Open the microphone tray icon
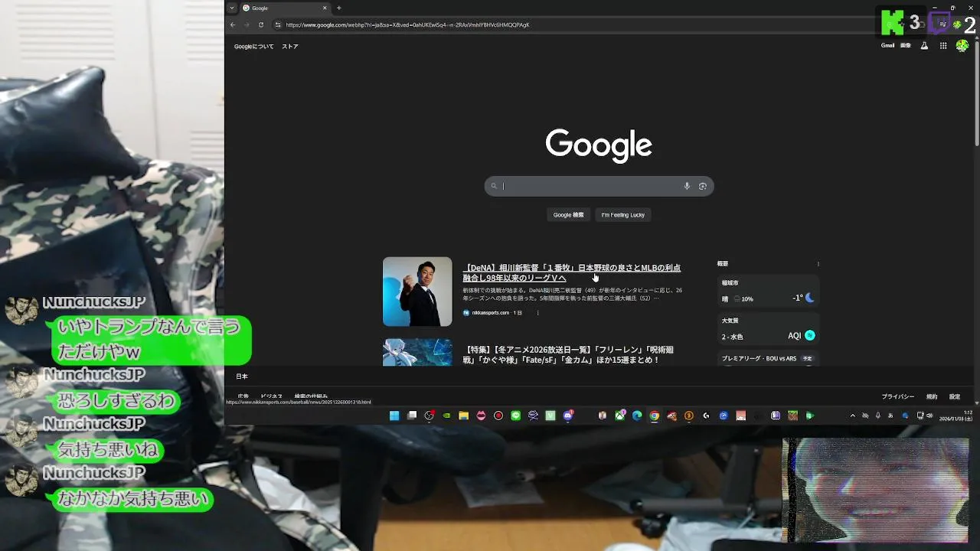Image resolution: width=980 pixels, height=551 pixels. tap(878, 416)
